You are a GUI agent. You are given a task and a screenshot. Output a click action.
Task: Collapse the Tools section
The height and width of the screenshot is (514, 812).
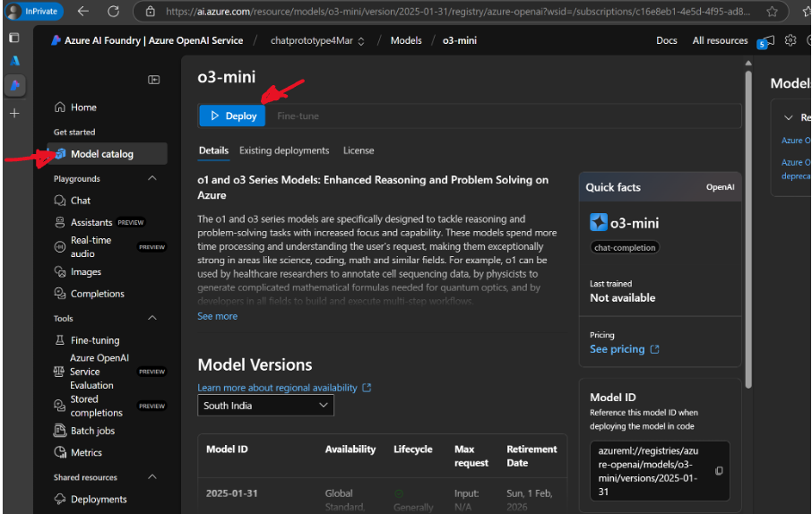pos(152,318)
